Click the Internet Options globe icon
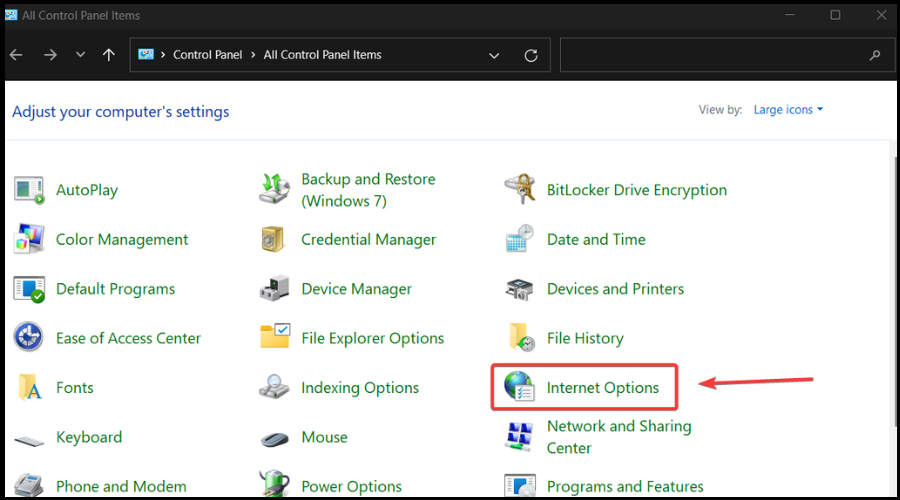The height and width of the screenshot is (500, 900). point(519,386)
